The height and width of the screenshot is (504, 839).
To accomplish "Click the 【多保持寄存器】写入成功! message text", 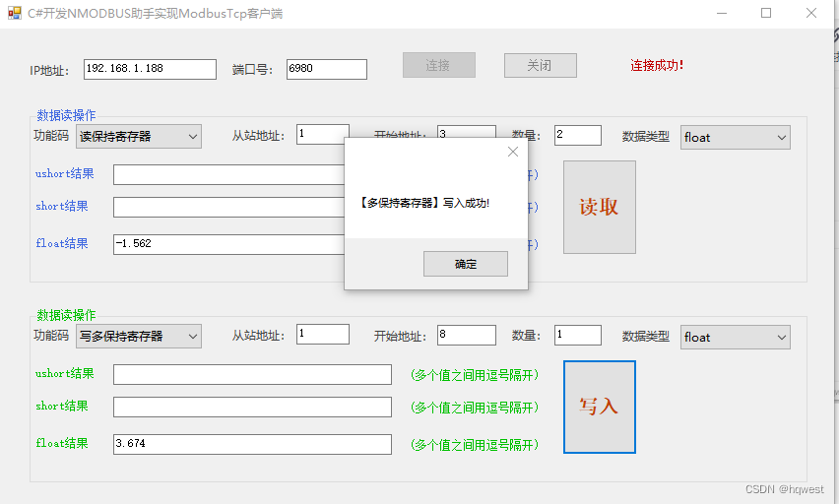I will point(423,203).
